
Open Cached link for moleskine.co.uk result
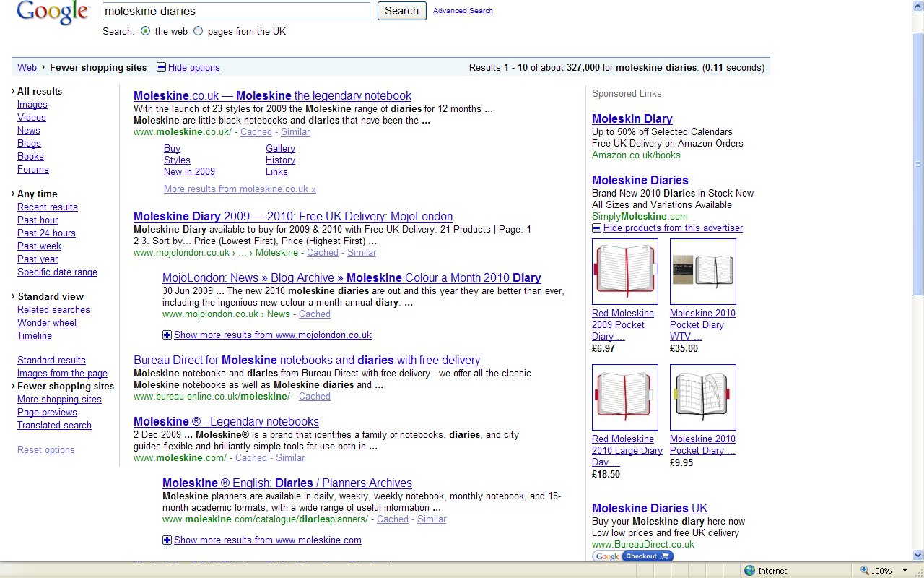pos(256,131)
